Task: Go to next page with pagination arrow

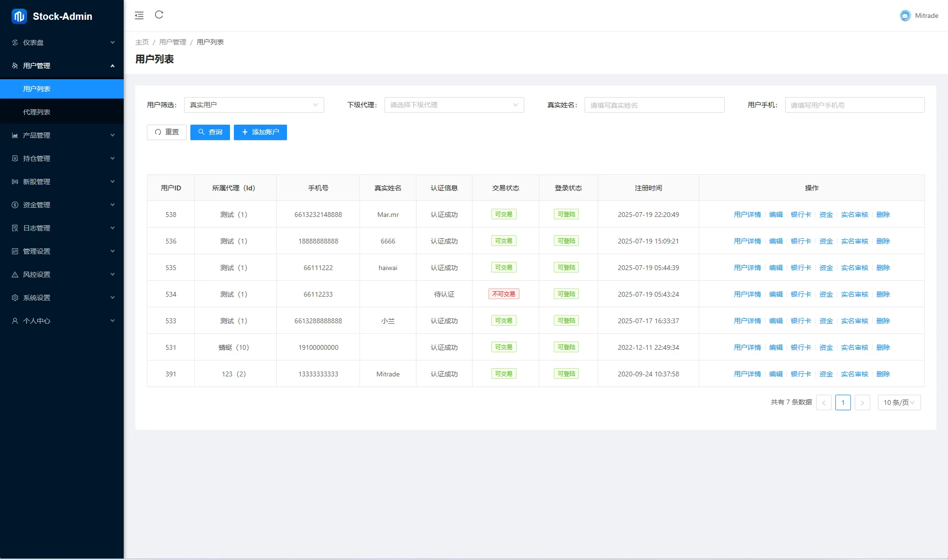Action: point(862,402)
